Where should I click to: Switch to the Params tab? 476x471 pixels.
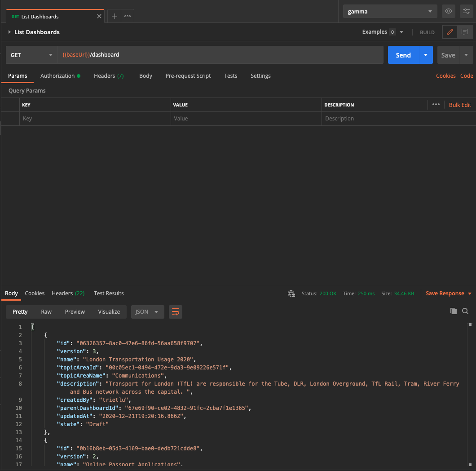click(x=18, y=76)
